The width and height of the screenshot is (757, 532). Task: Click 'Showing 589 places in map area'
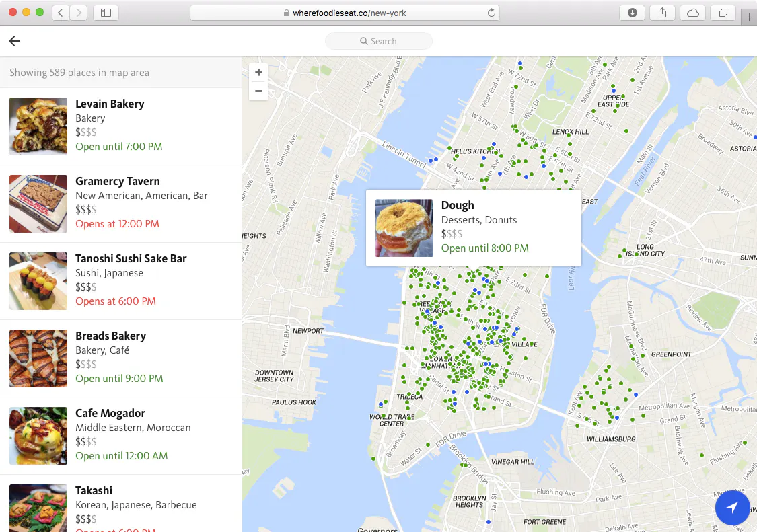[x=79, y=73]
